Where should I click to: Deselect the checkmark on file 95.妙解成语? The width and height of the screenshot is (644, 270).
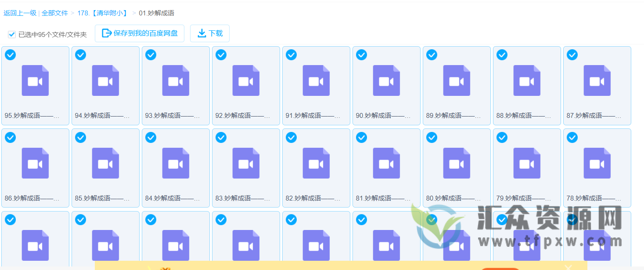coord(10,55)
